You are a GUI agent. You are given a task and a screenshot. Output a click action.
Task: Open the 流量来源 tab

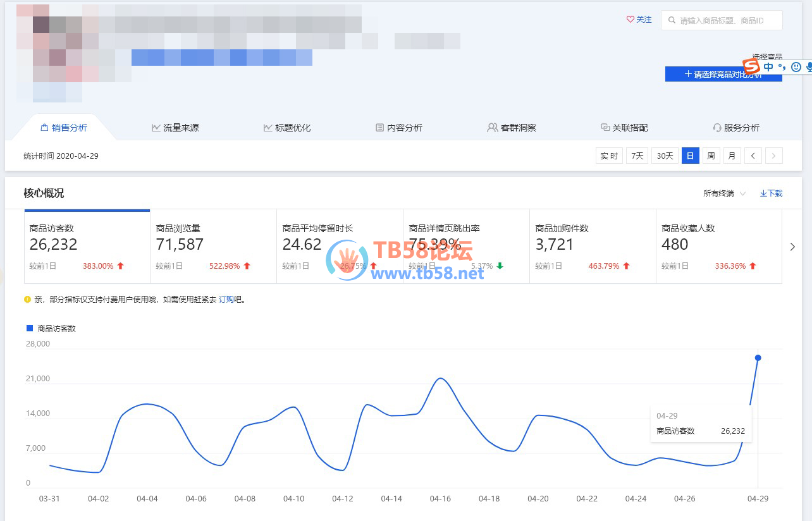(175, 128)
